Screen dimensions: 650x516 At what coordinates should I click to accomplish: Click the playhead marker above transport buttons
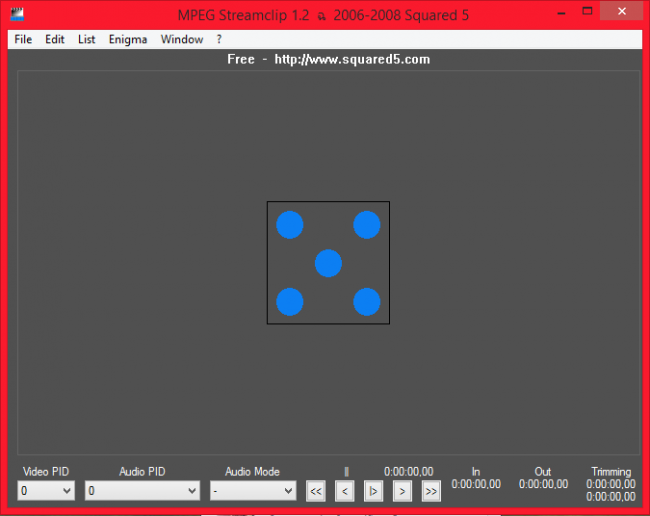pos(347,472)
